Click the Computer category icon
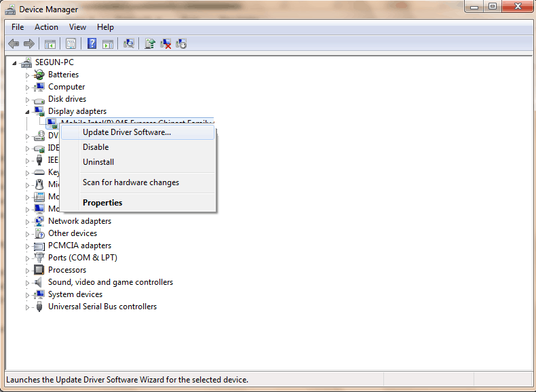The image size is (536, 392). [39, 87]
